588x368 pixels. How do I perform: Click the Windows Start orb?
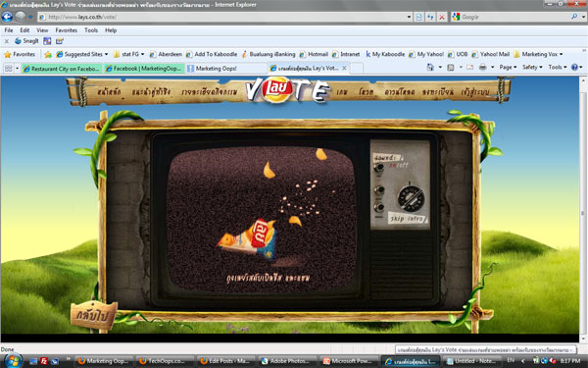tap(13, 360)
